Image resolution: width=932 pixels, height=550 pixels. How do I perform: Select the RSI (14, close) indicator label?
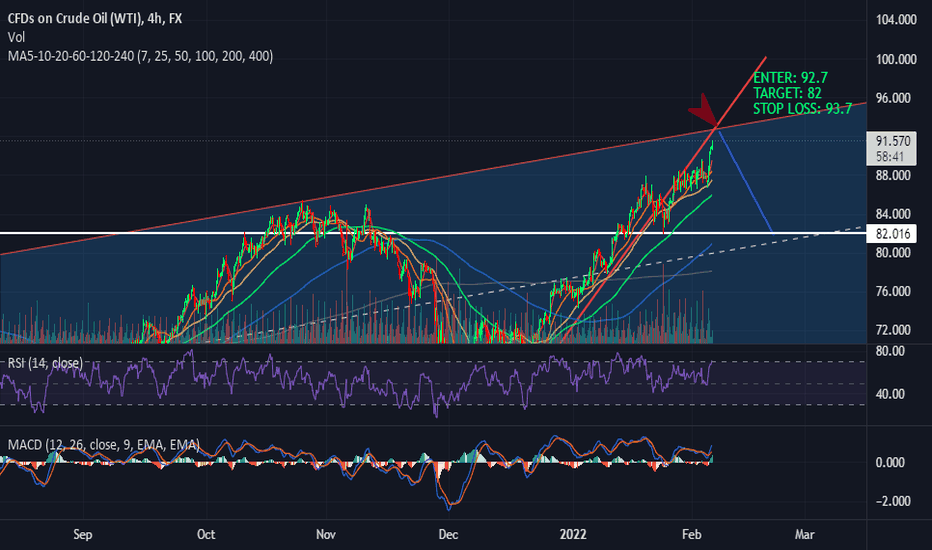pos(45,363)
